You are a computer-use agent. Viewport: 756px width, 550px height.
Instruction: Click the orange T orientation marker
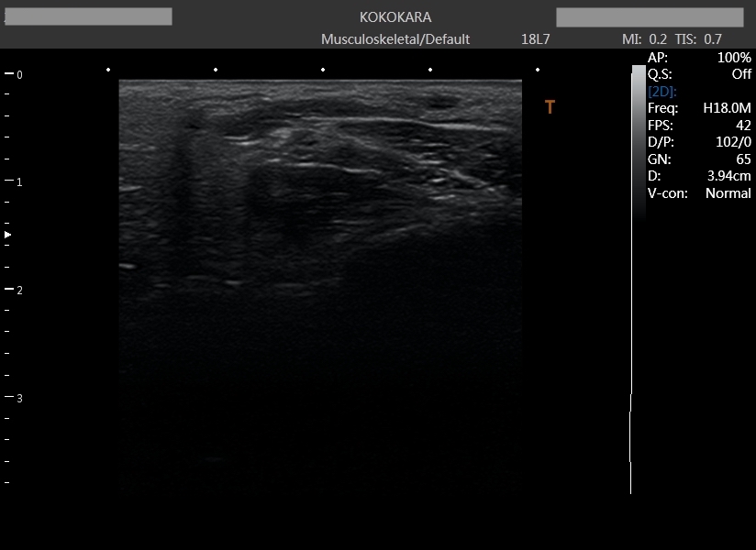(550, 107)
